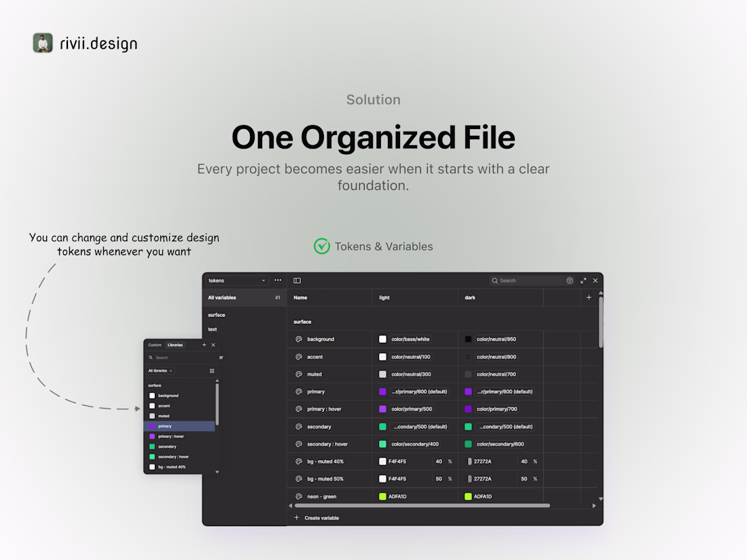Click the right scroll arrow of variables table

tap(594, 506)
